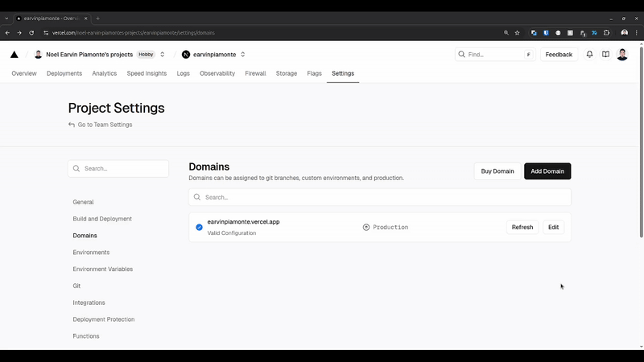This screenshot has width=644, height=362.
Task: Open the notifications bell
Action: 589,55
